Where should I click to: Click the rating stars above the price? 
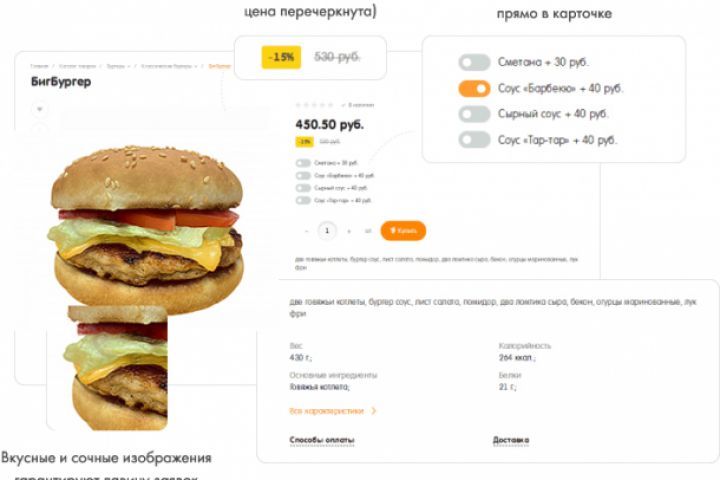315,105
